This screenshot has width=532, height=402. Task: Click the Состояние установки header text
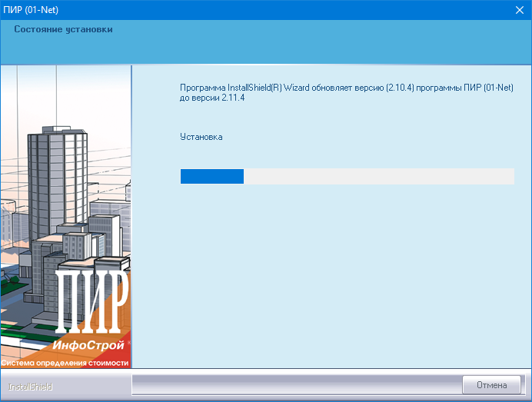click(63, 29)
